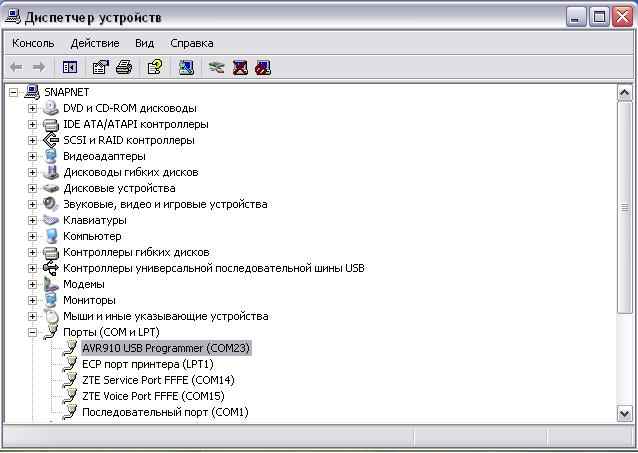The width and height of the screenshot is (638, 453).
Task: Select ECP порт принтера (LPT1)
Action: coord(148,364)
